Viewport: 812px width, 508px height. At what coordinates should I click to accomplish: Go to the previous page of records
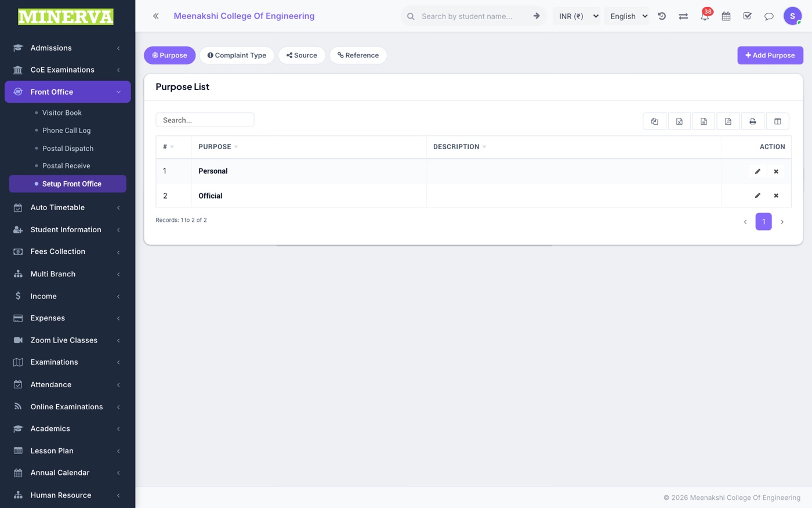(x=745, y=222)
